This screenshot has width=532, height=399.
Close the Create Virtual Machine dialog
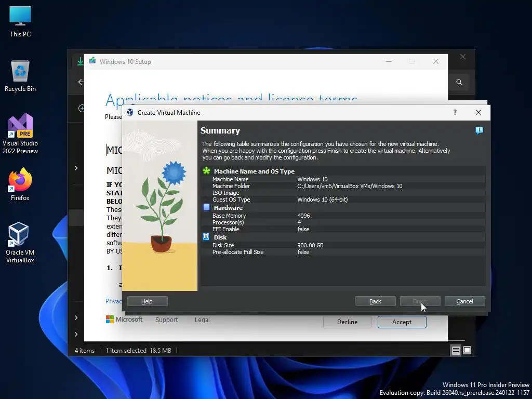[x=478, y=112]
